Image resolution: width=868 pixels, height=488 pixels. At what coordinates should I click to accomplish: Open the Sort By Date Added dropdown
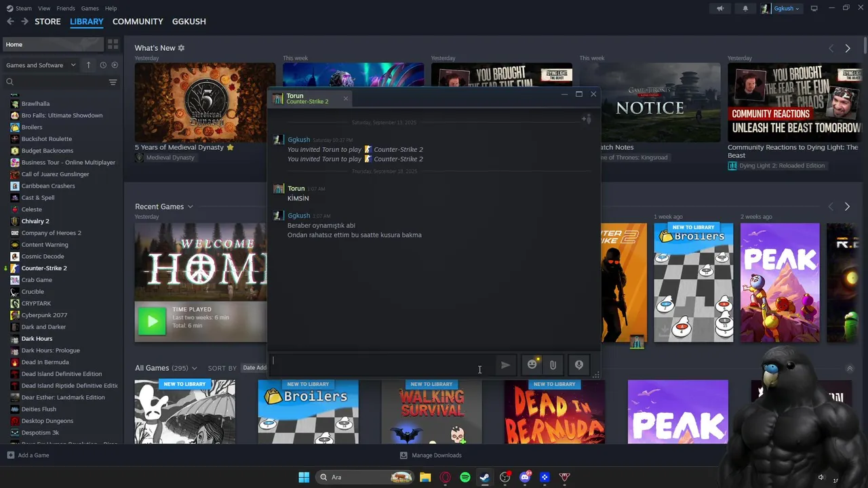click(x=255, y=368)
